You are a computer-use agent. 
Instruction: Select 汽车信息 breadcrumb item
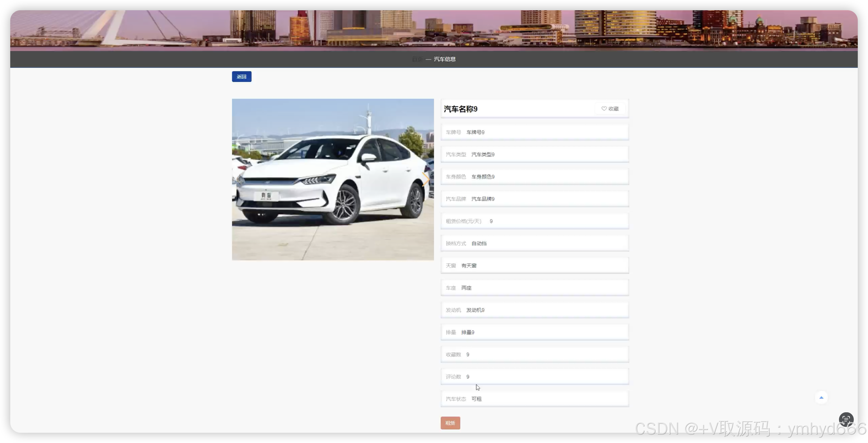pyautogui.click(x=445, y=59)
